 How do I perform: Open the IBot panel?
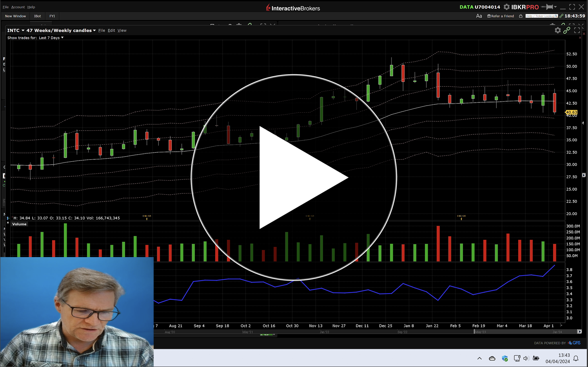click(x=37, y=16)
